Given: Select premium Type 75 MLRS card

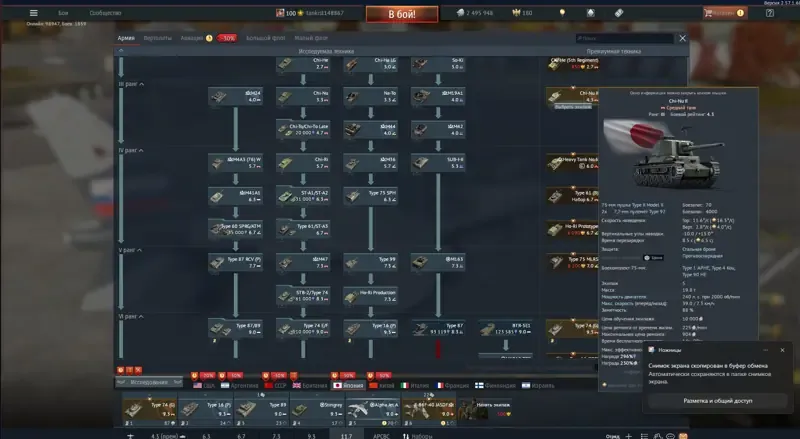Looking at the screenshot, I should click(572, 262).
